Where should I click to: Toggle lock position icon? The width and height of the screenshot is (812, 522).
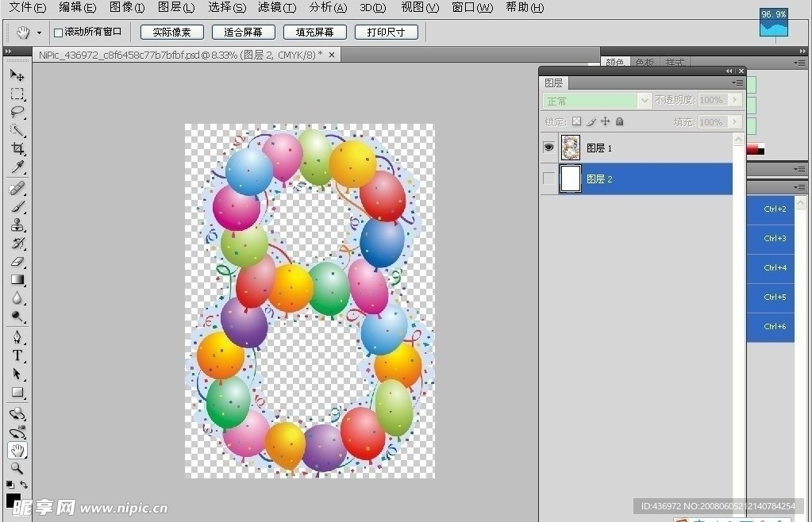[x=605, y=121]
